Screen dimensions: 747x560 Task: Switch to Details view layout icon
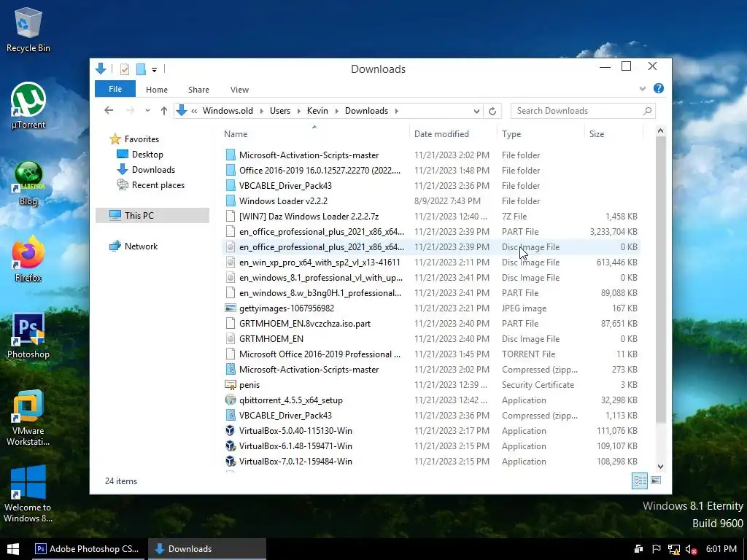639,481
